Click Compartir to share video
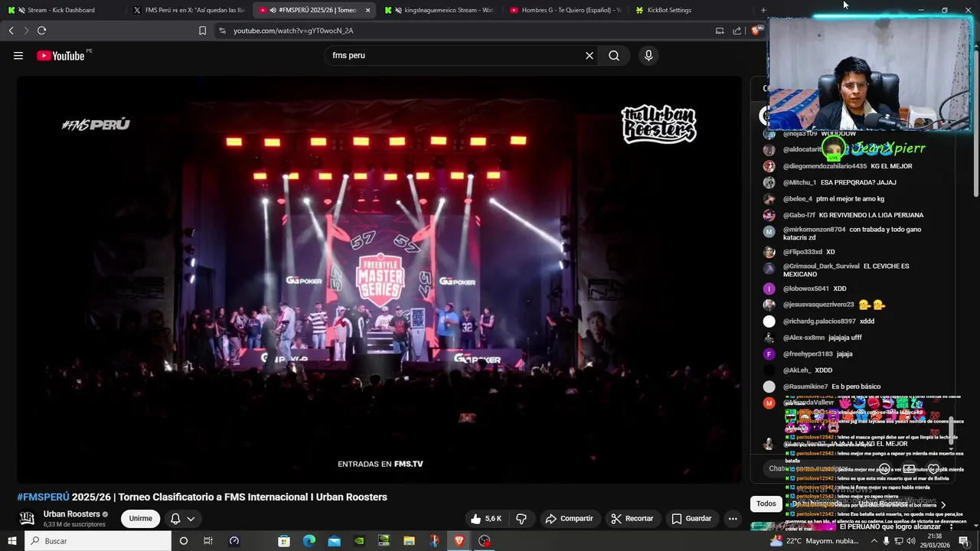 [x=569, y=518]
